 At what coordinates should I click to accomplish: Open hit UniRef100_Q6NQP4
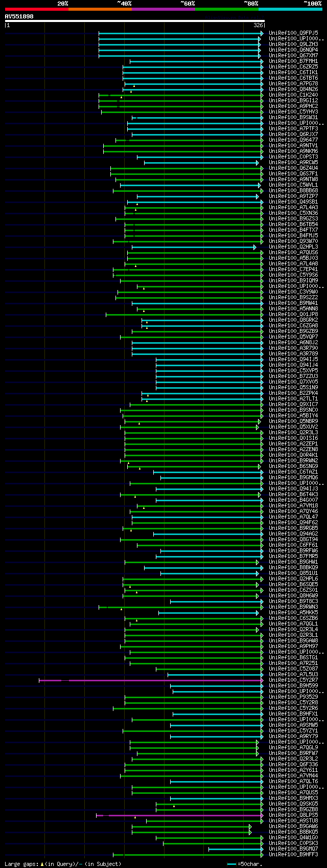(293, 50)
